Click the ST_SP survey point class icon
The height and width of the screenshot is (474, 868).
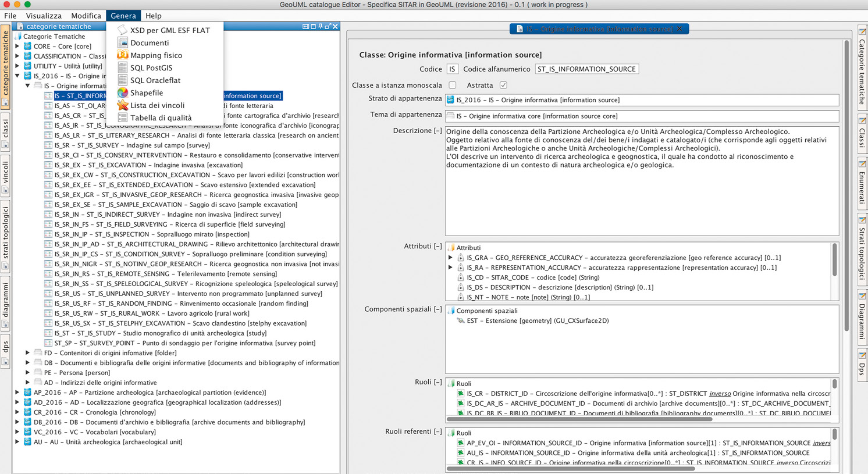pos(48,343)
